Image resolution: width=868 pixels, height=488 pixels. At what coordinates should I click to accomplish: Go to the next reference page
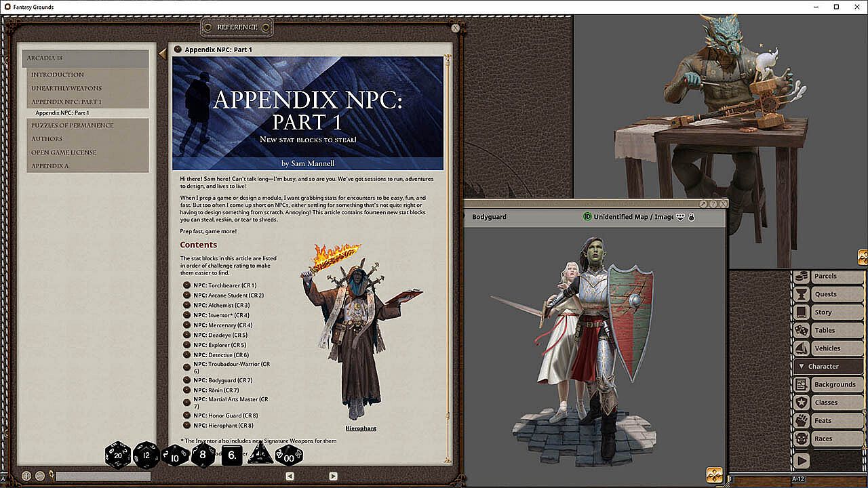point(333,476)
